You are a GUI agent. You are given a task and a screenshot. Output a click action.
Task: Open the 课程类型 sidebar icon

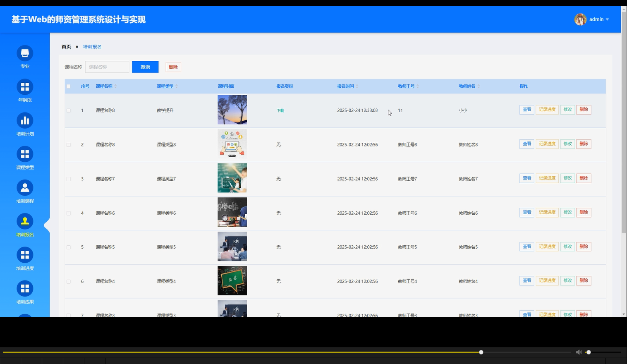25,154
